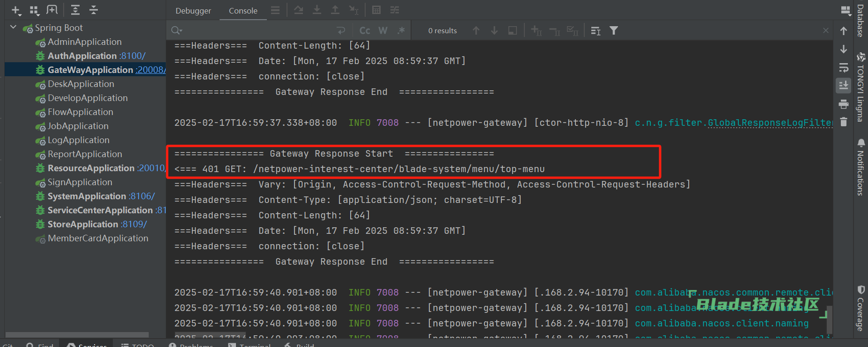Click the Evaluate Expression calculator icon
The width and height of the screenshot is (868, 347).
tap(376, 10)
